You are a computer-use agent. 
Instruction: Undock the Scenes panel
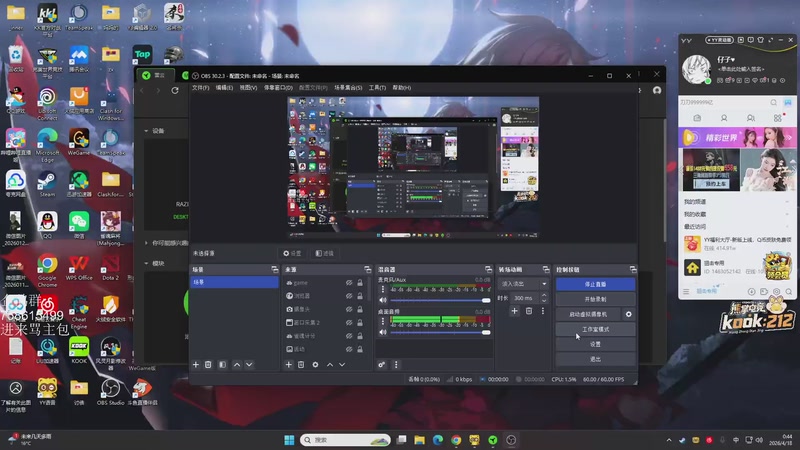point(274,269)
